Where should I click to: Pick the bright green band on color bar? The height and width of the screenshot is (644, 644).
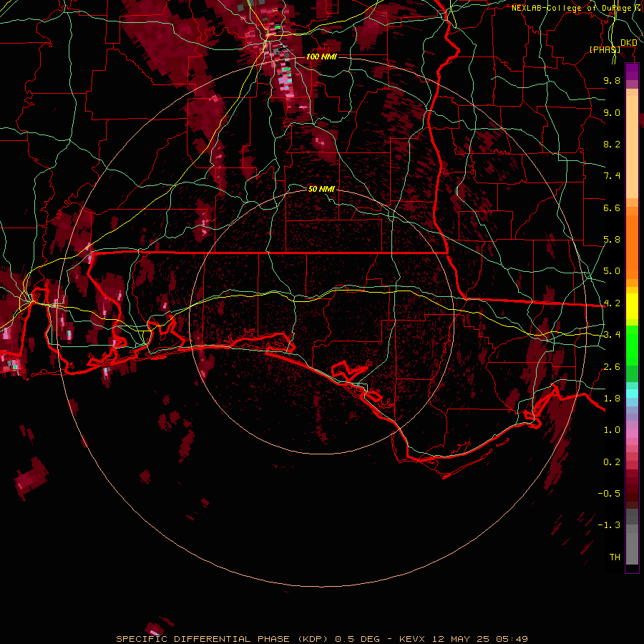(632, 345)
